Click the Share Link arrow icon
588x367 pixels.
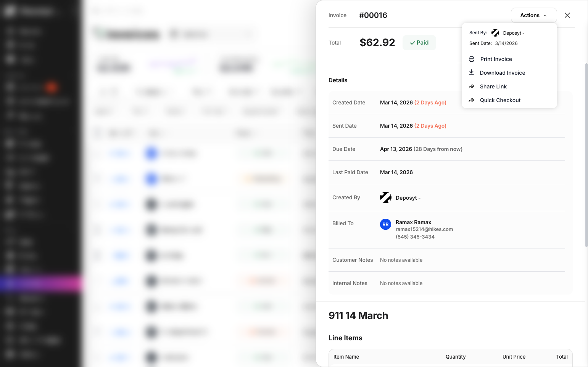tap(472, 87)
